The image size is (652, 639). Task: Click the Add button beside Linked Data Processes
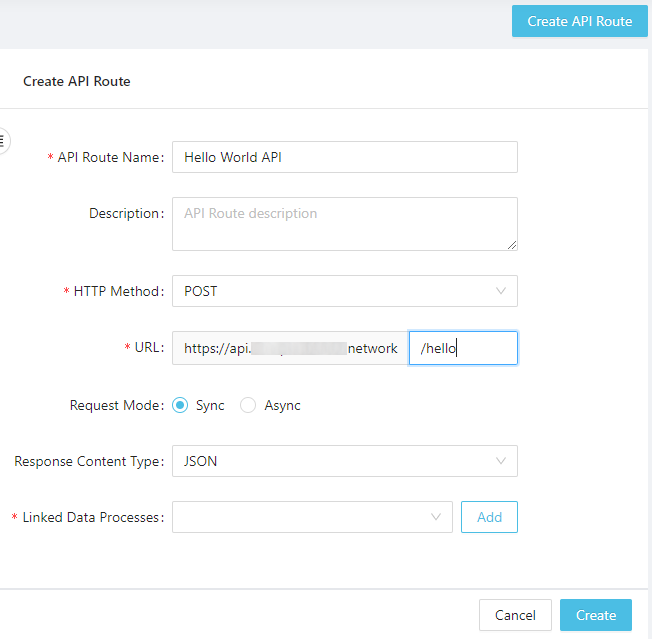pos(489,517)
